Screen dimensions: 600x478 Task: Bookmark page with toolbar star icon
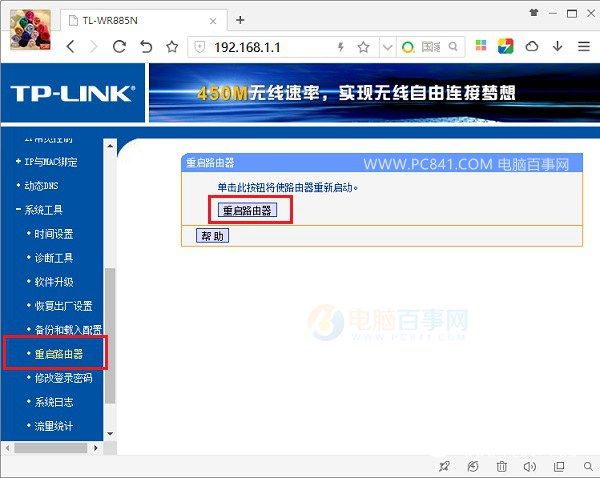(x=172, y=46)
